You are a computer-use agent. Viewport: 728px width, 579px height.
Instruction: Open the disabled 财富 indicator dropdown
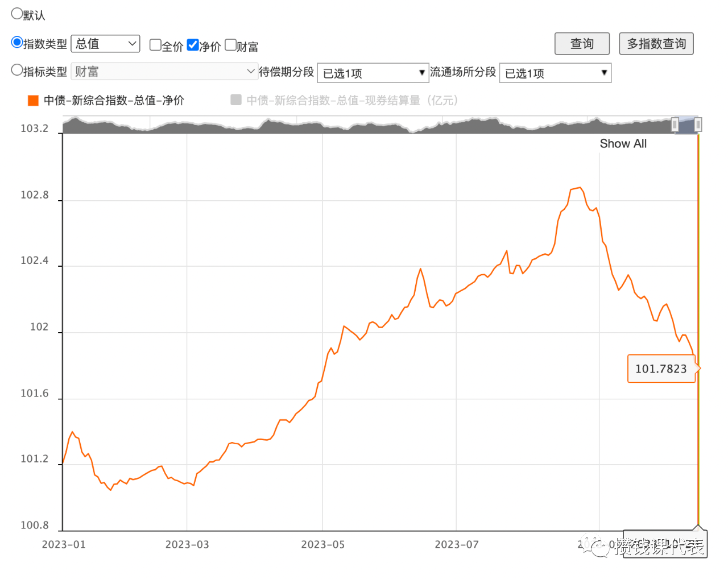[x=164, y=72]
